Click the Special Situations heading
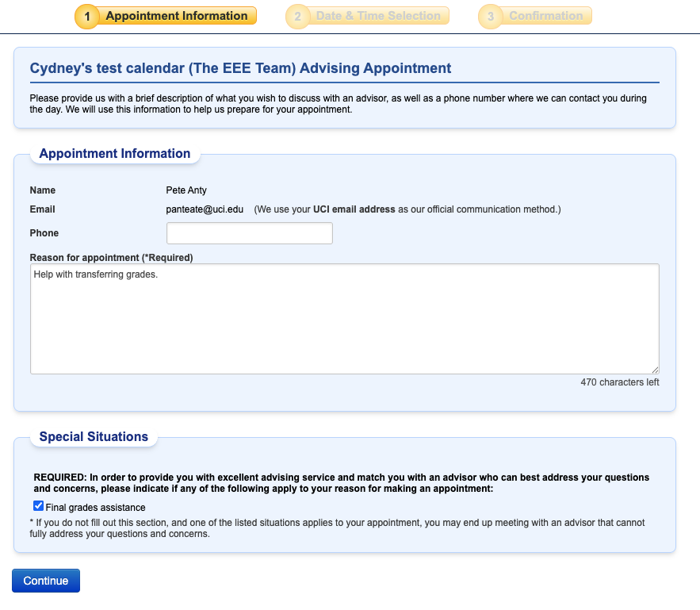 [x=94, y=437]
